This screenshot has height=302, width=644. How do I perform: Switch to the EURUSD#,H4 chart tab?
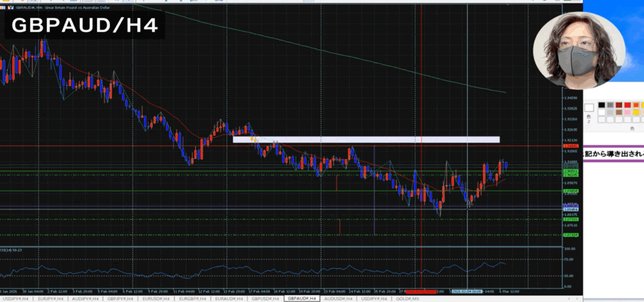coord(158,298)
